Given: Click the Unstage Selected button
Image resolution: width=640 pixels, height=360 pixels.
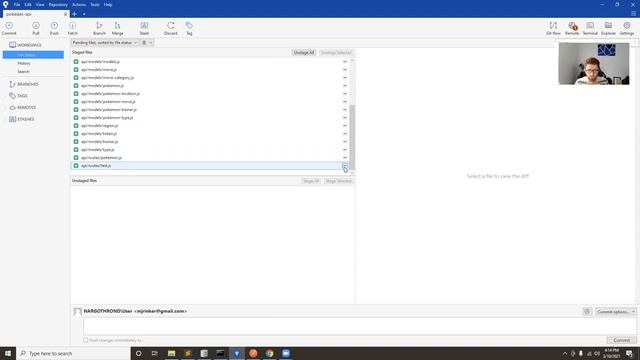Looking at the screenshot, I should click(336, 53).
